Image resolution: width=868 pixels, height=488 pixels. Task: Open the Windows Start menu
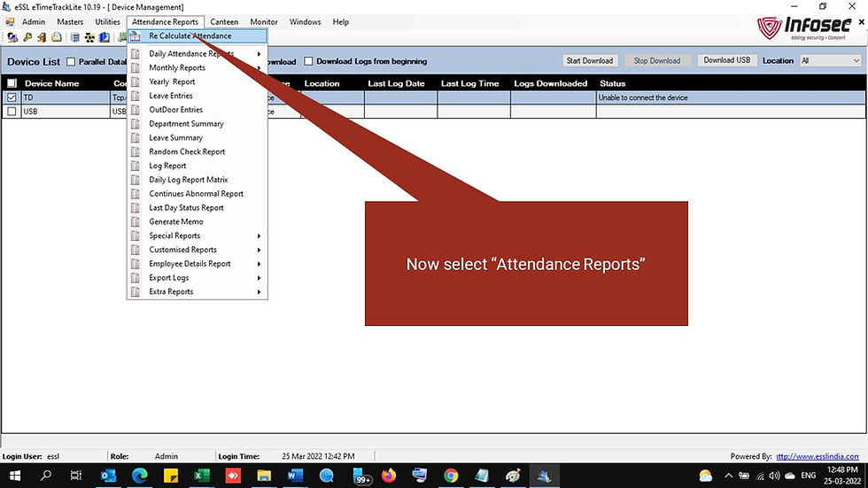click(15, 476)
